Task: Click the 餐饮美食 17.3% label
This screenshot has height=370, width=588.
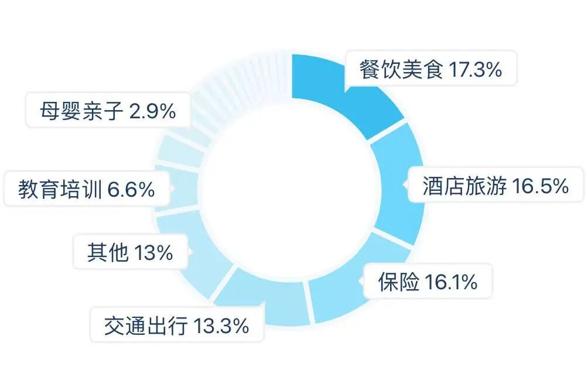Action: tap(430, 68)
